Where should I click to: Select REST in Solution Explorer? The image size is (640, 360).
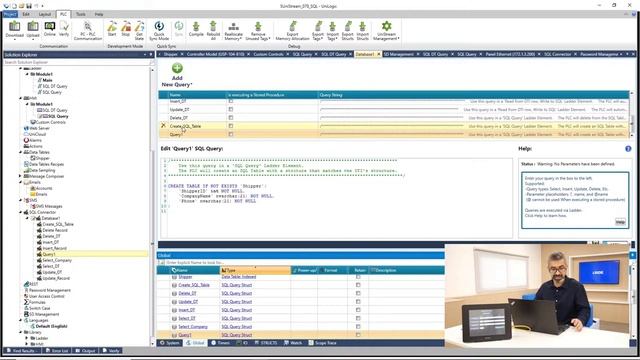(x=33, y=284)
